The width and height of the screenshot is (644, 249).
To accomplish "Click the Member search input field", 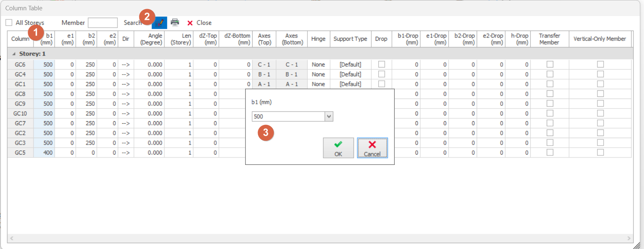I will 103,23.
